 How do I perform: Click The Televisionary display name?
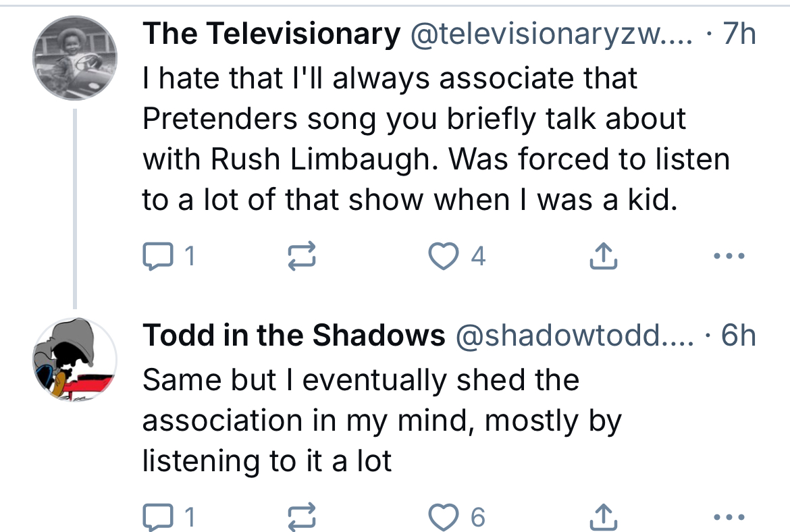(x=271, y=34)
